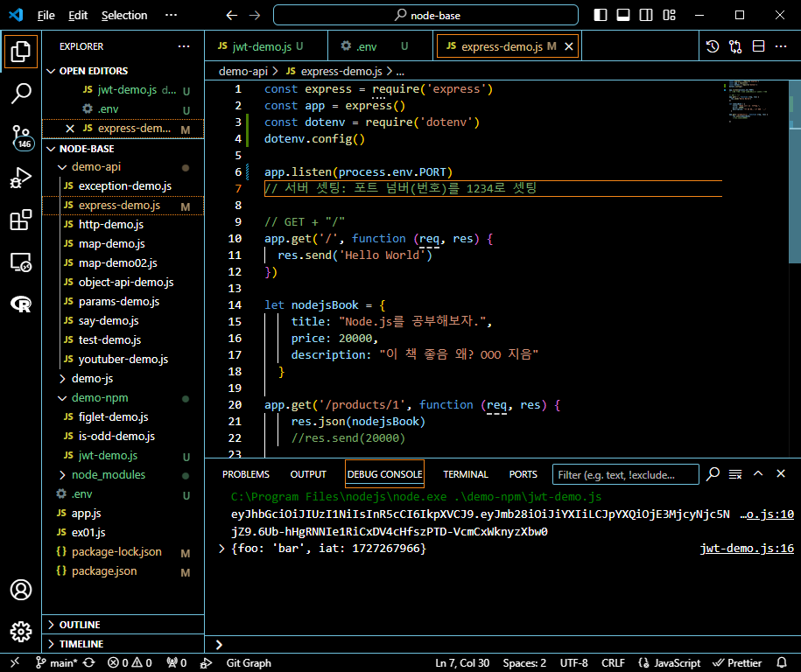
Task: Open the Accounts menu icon
Action: pos(21,590)
